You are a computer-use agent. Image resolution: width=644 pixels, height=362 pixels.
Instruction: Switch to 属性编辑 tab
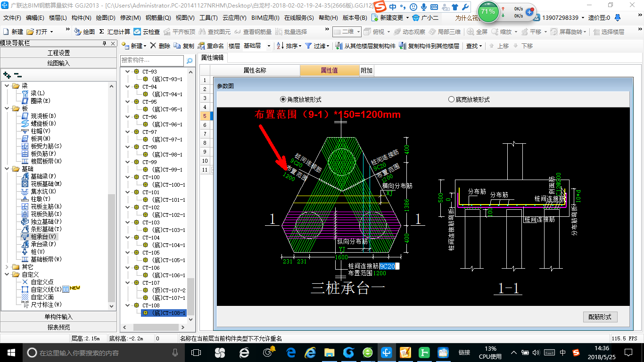pos(213,58)
